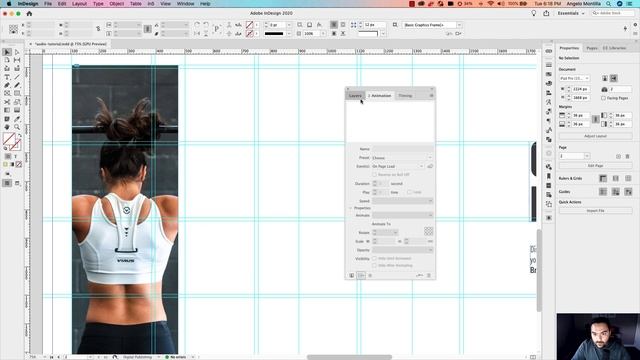Select the Page tool
The image size is (640, 360).
pyautogui.click(x=7, y=60)
